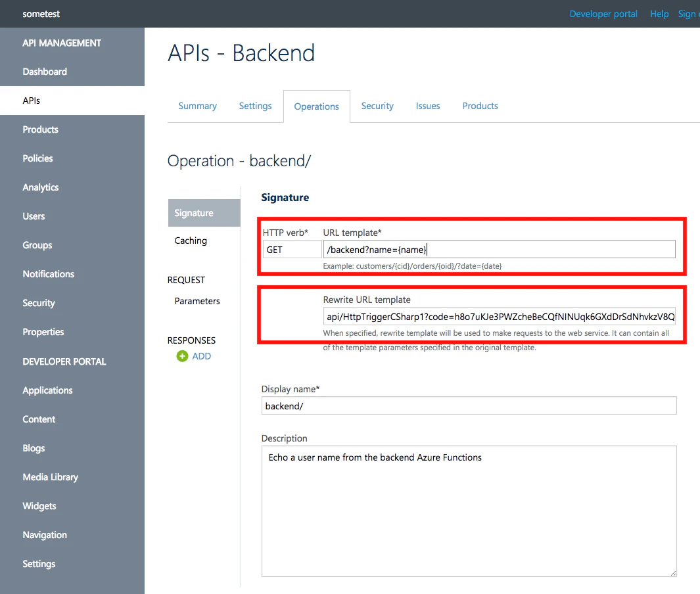
Task: Open Groups in the sidebar
Action: click(37, 245)
